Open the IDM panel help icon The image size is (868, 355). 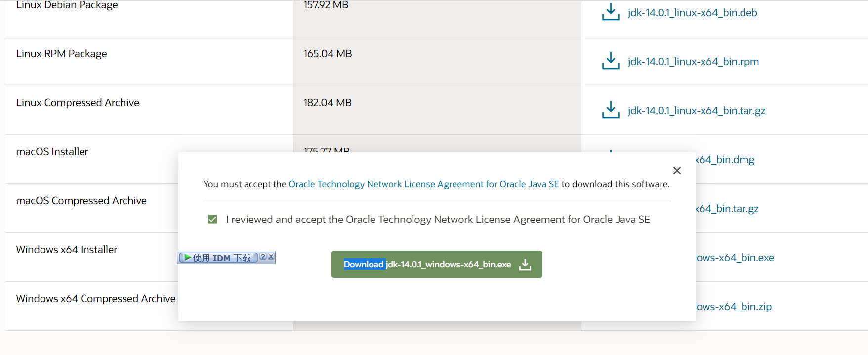(263, 257)
